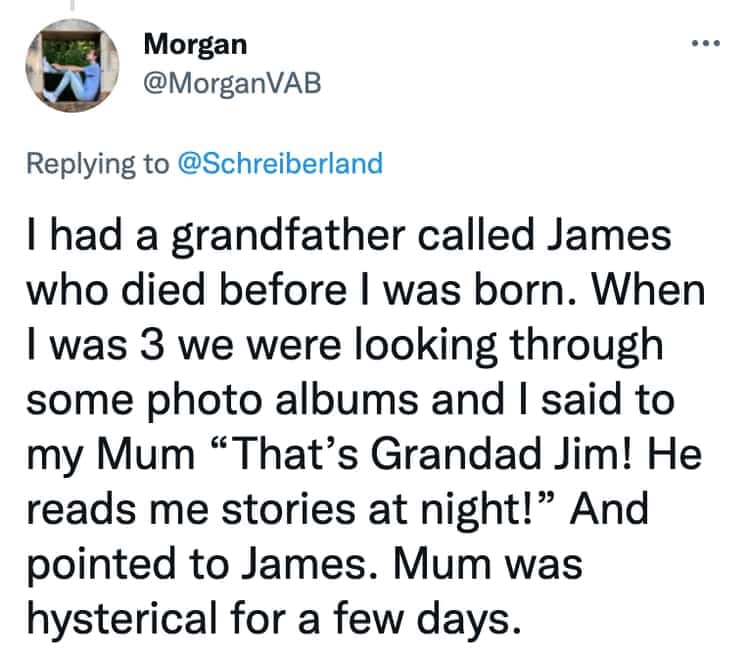The width and height of the screenshot is (750, 664).
Task: Click the line "some photo albums and I said to"
Action: click(x=346, y=396)
